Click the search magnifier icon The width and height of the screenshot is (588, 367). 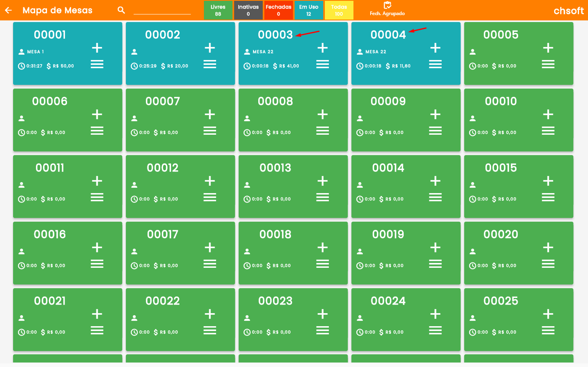[121, 10]
